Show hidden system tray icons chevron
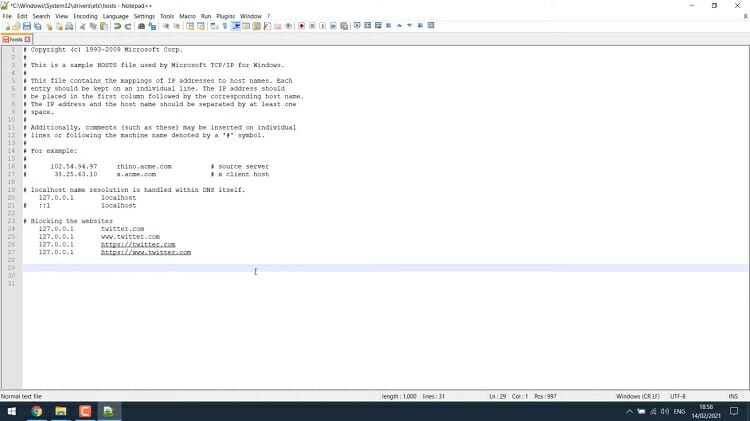Viewport: 750px width, 421px height. [x=629, y=411]
